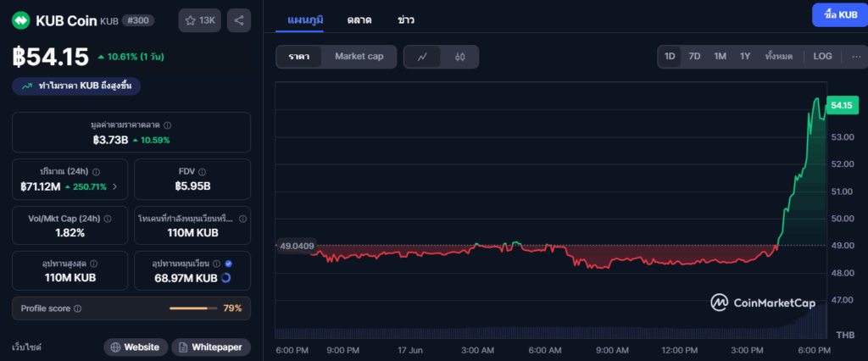
Task: Switch to the ตลาด tab
Action: click(360, 19)
